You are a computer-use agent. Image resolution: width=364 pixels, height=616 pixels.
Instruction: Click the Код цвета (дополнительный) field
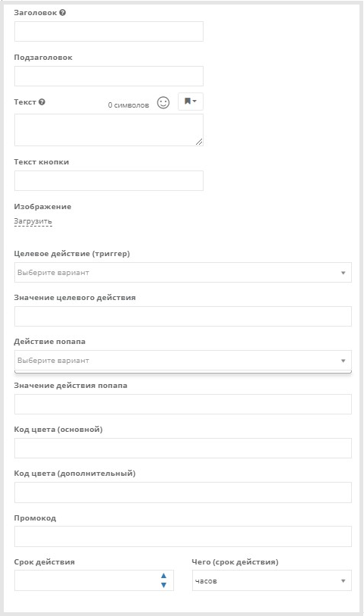pos(183,492)
